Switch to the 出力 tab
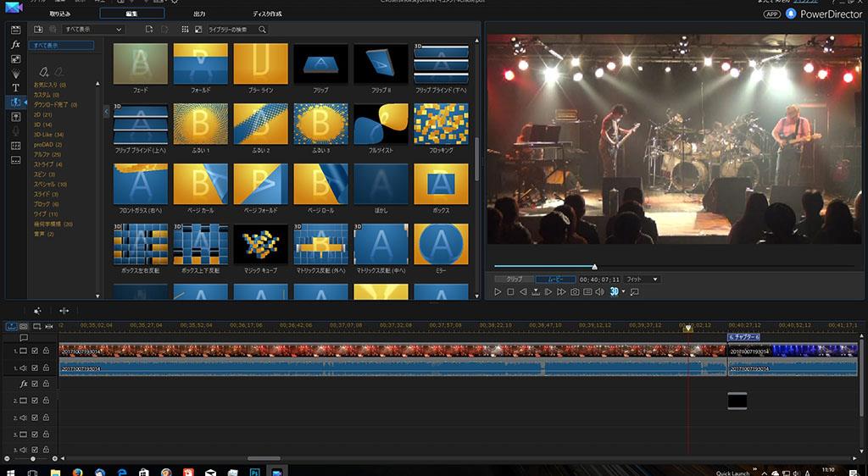Viewport: 868px width, 476px height. pyautogui.click(x=199, y=14)
